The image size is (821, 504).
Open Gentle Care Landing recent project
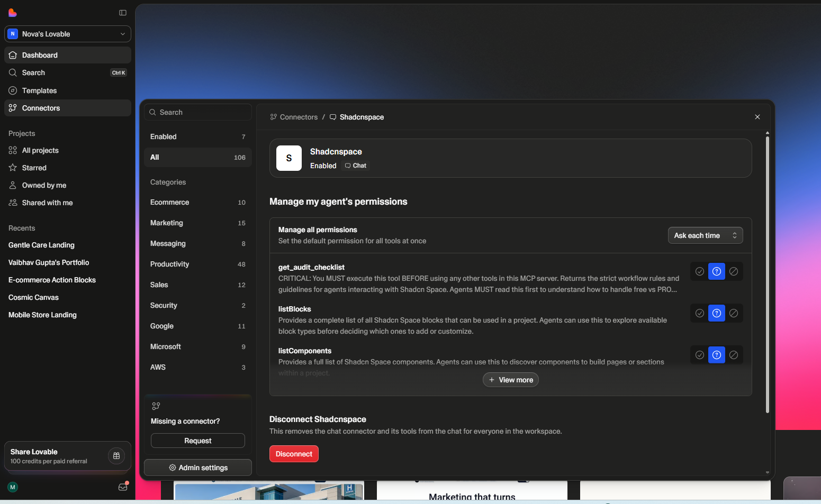[41, 245]
